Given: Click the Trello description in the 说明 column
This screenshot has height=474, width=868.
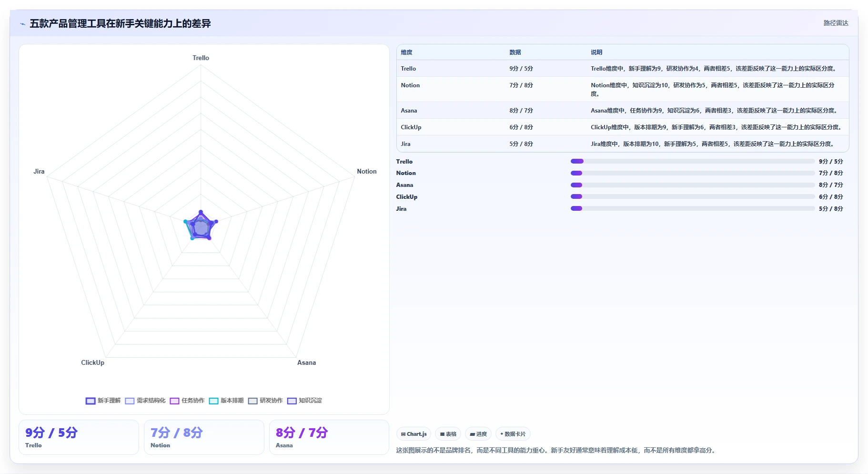Looking at the screenshot, I should tap(714, 69).
